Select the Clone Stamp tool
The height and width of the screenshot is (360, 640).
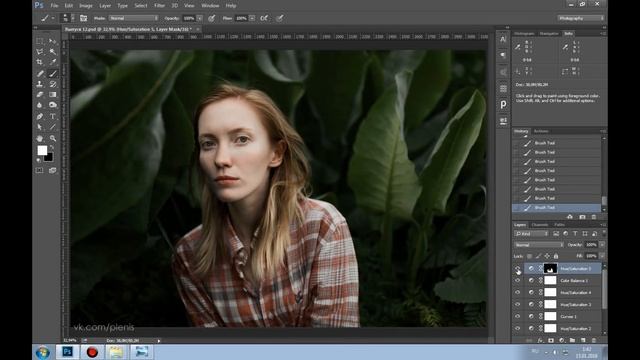[40, 84]
